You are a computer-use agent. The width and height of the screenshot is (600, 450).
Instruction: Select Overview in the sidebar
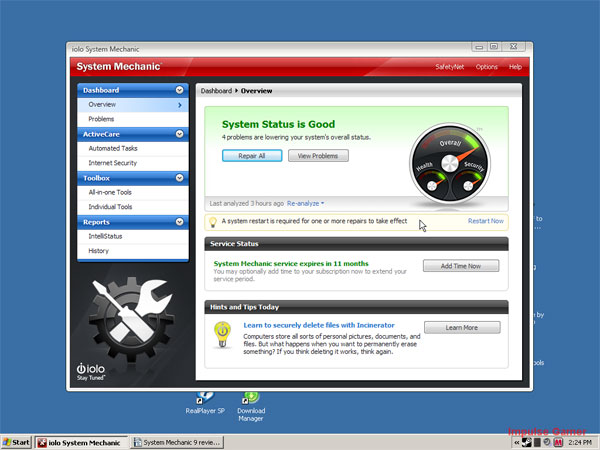(133, 105)
